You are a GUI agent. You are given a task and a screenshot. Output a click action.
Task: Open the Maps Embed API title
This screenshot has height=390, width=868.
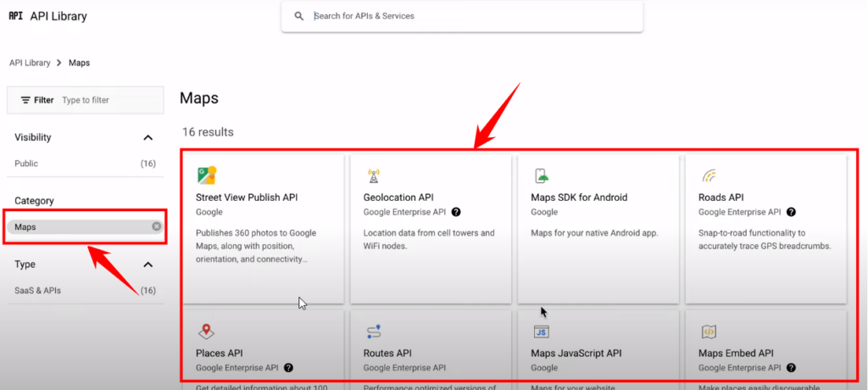[x=737, y=353]
